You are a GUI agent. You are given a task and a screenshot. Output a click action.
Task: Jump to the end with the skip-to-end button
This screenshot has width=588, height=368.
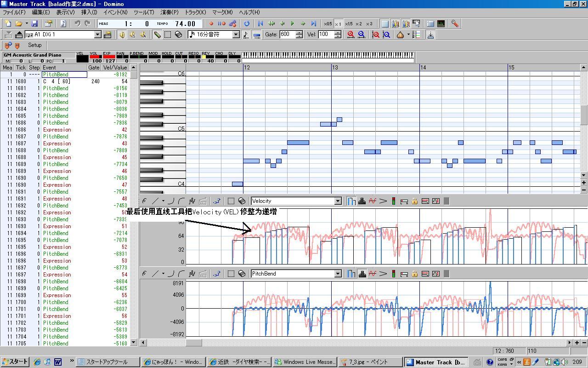pos(314,23)
